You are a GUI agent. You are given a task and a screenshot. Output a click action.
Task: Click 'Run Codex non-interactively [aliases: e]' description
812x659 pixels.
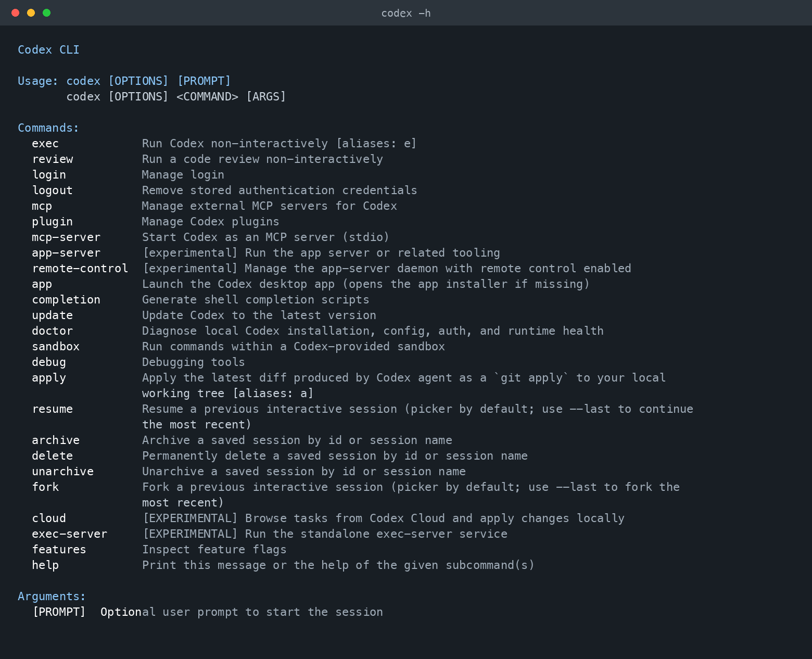pos(280,144)
